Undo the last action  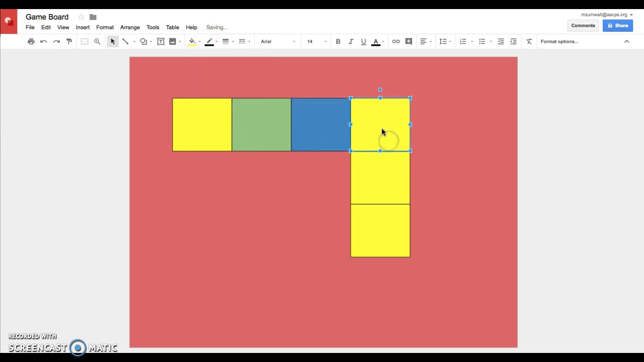[x=44, y=41]
